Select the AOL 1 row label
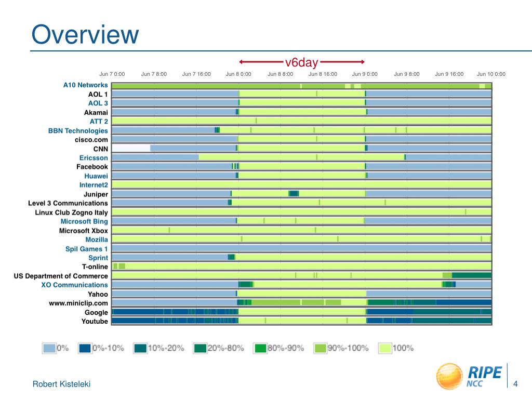The image size is (532, 399). point(98,95)
